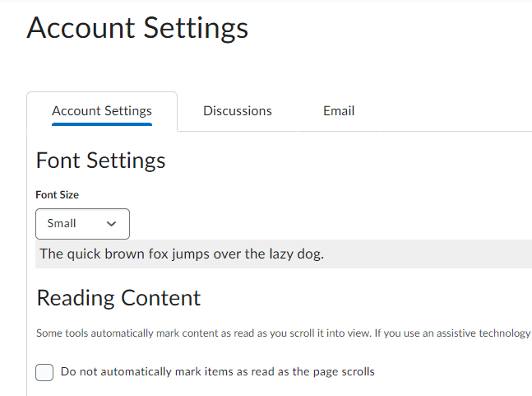Click the quick brown fox preview text
This screenshot has height=396, width=532.
point(181,254)
